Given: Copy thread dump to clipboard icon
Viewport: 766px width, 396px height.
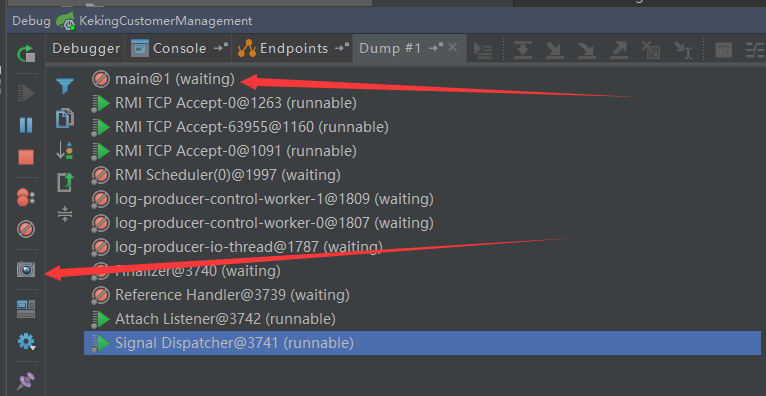Looking at the screenshot, I should click(65, 119).
